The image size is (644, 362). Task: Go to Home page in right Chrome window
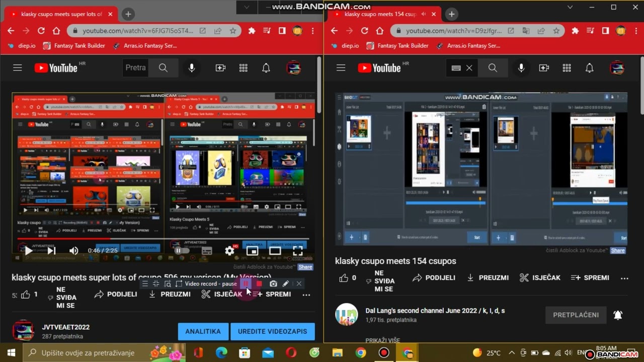pyautogui.click(x=380, y=31)
